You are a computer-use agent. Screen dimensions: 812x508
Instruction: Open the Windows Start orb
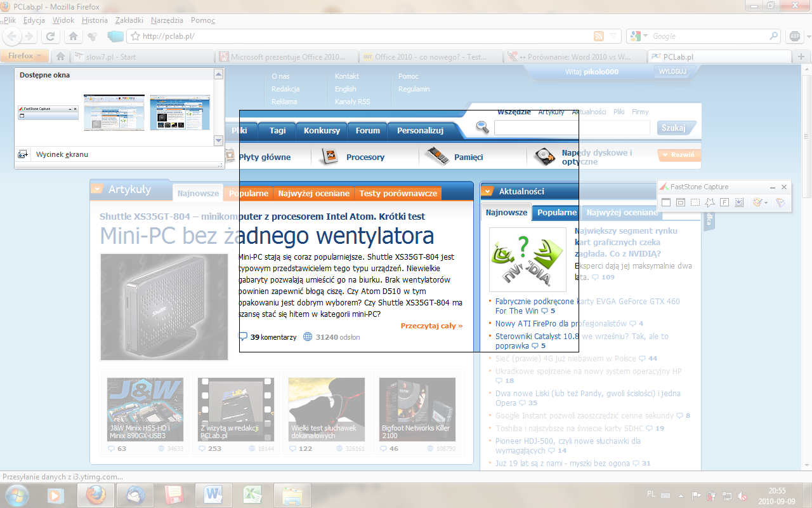pyautogui.click(x=16, y=494)
